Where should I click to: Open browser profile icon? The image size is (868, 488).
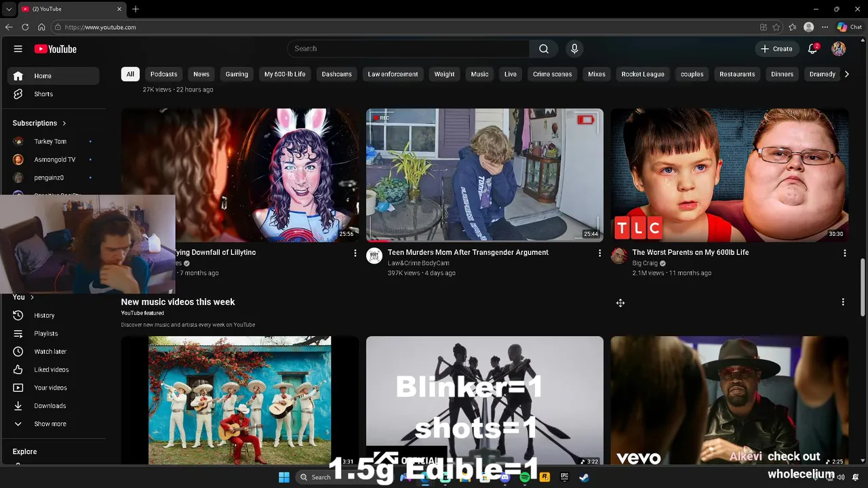tap(808, 27)
